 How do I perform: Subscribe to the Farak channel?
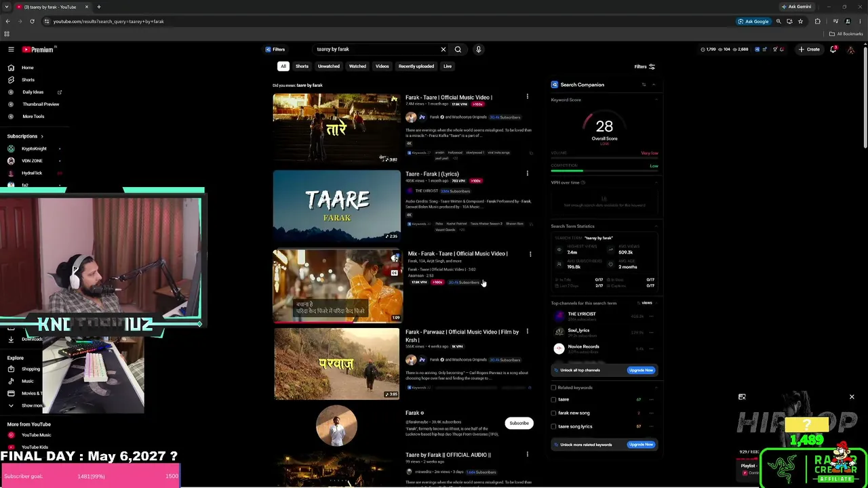[x=519, y=423]
